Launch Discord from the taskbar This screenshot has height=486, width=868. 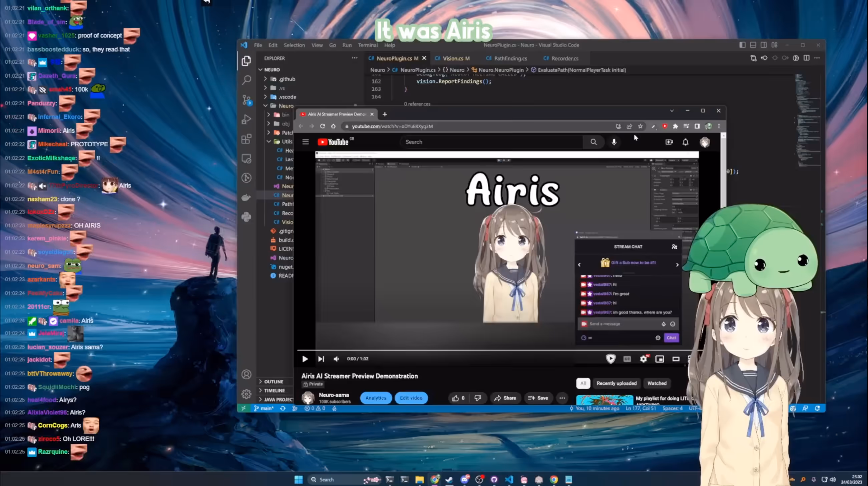coord(465,479)
